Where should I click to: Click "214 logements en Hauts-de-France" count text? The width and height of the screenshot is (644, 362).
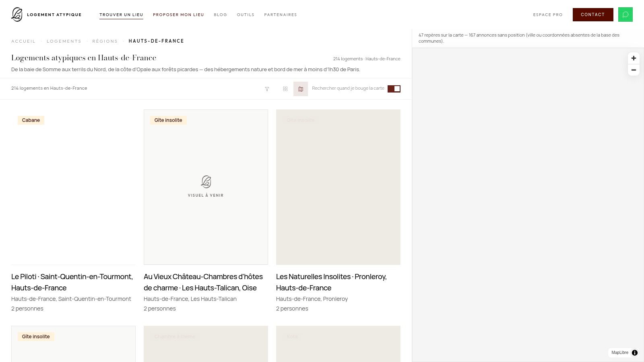(49, 88)
